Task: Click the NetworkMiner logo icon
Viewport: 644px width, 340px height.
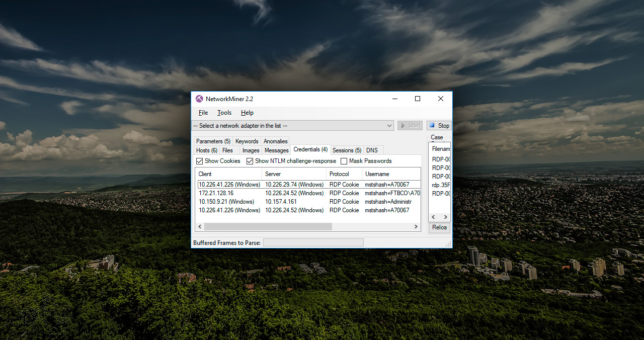Action: [199, 99]
